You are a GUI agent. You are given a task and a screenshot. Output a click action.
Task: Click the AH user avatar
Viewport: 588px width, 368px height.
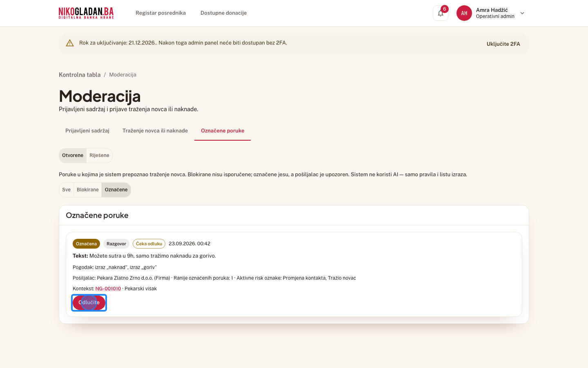[x=464, y=13]
